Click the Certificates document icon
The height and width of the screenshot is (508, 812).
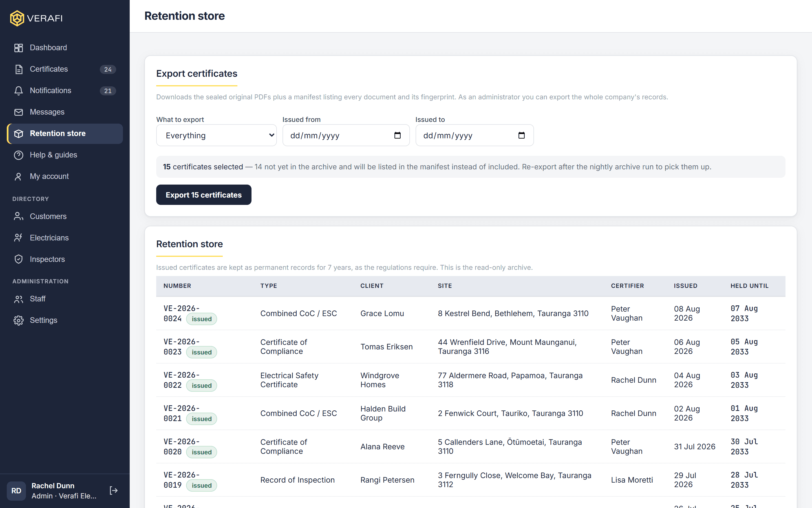click(18, 69)
